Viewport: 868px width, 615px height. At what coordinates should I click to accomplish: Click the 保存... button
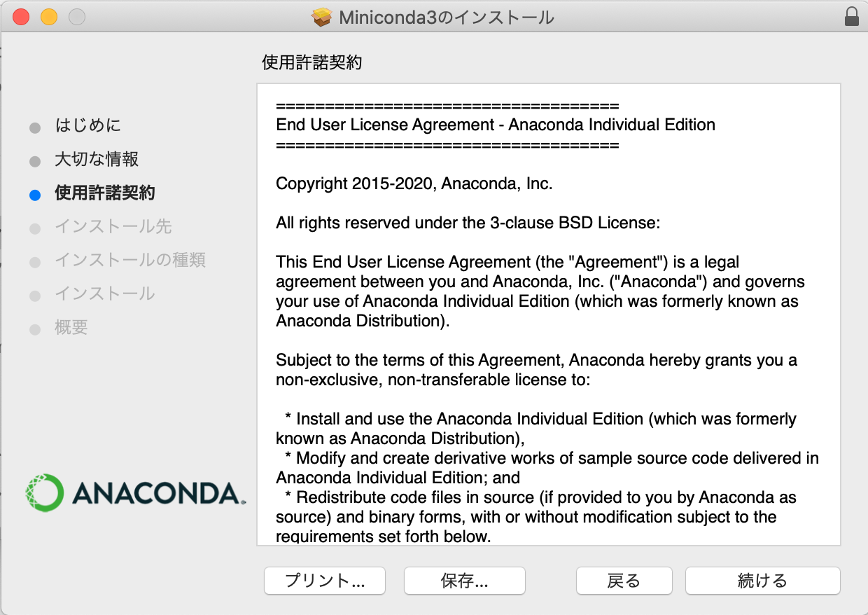coord(465,581)
